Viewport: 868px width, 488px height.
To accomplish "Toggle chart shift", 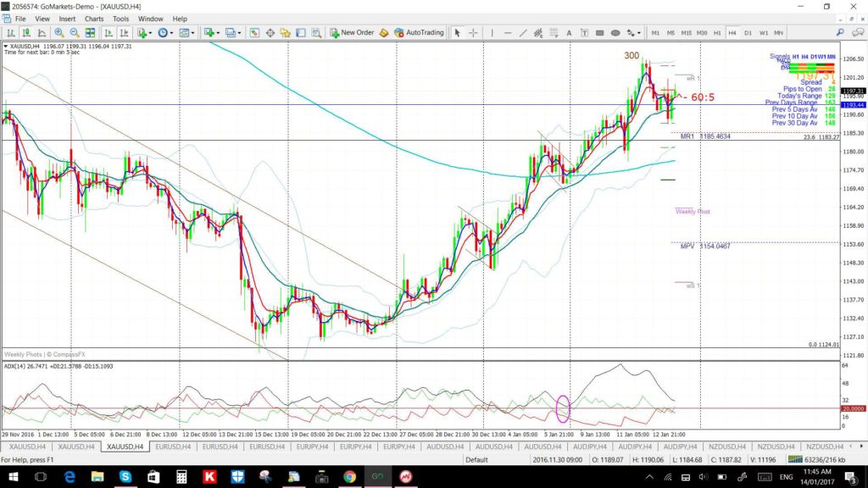I will click(x=125, y=33).
